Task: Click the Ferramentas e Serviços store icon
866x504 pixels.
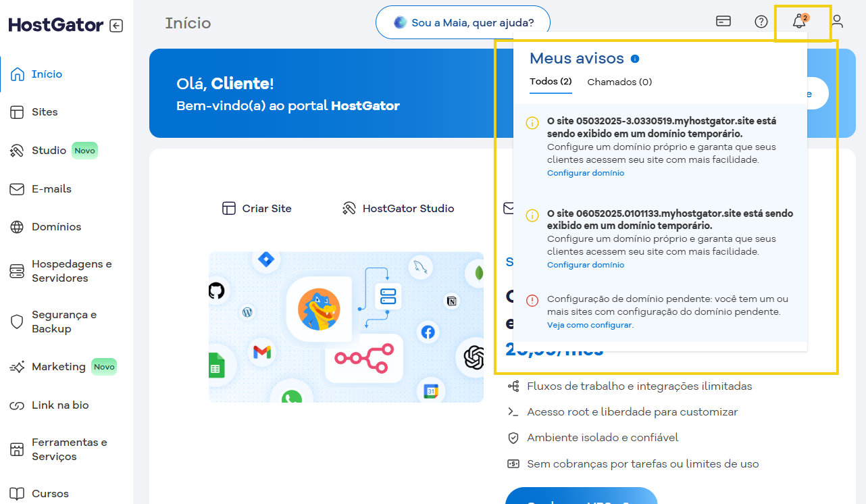Action: (17, 450)
